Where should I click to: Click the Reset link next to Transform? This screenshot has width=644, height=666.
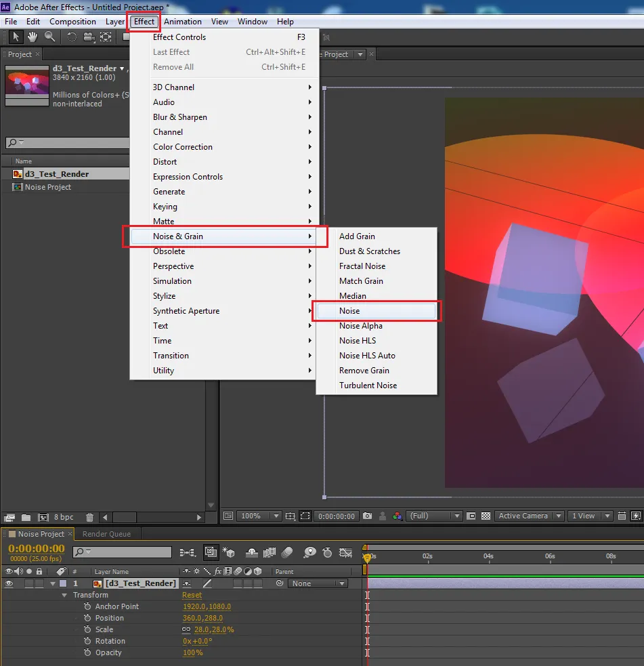coord(192,595)
